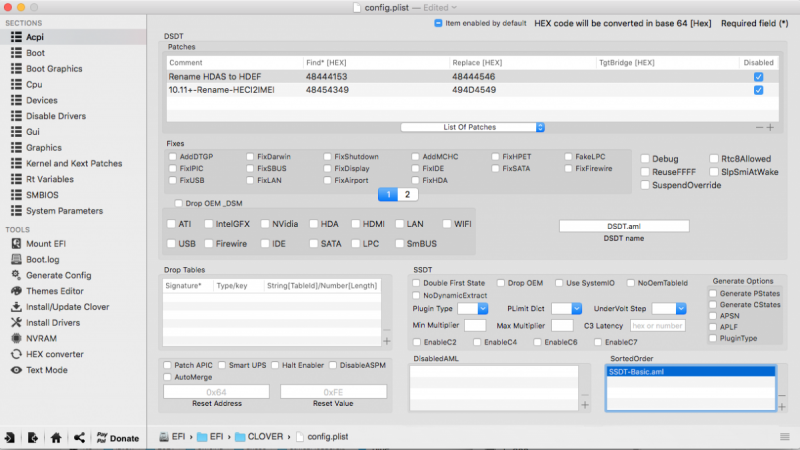
Task: Click the Min Multiplier field
Action: pyautogui.click(x=475, y=326)
